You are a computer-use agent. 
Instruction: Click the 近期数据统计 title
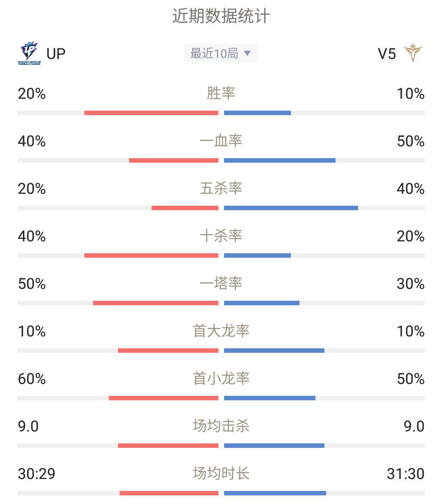(221, 16)
